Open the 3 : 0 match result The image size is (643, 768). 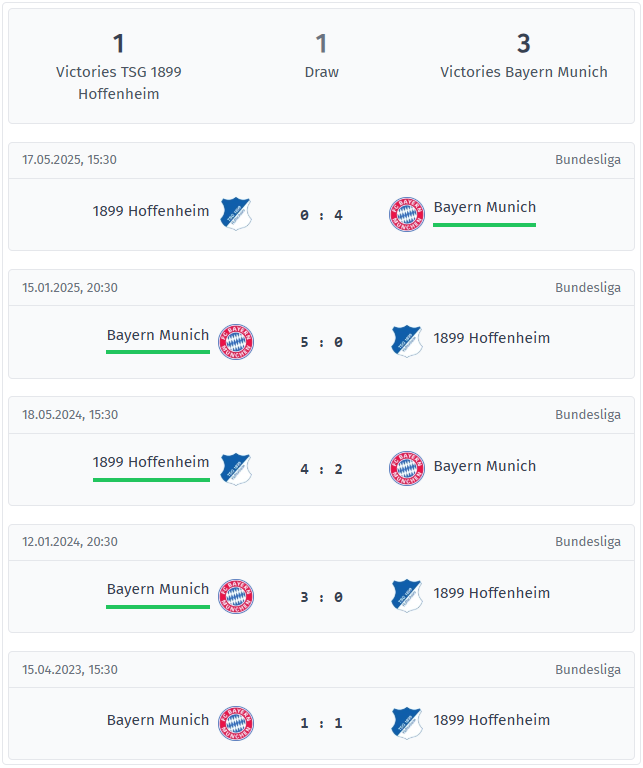point(321,597)
